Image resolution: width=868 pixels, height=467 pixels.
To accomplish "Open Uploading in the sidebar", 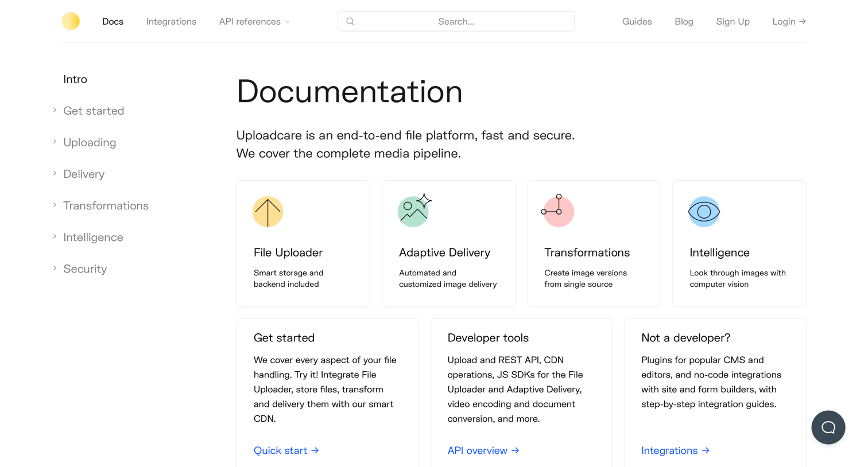I will click(x=90, y=142).
